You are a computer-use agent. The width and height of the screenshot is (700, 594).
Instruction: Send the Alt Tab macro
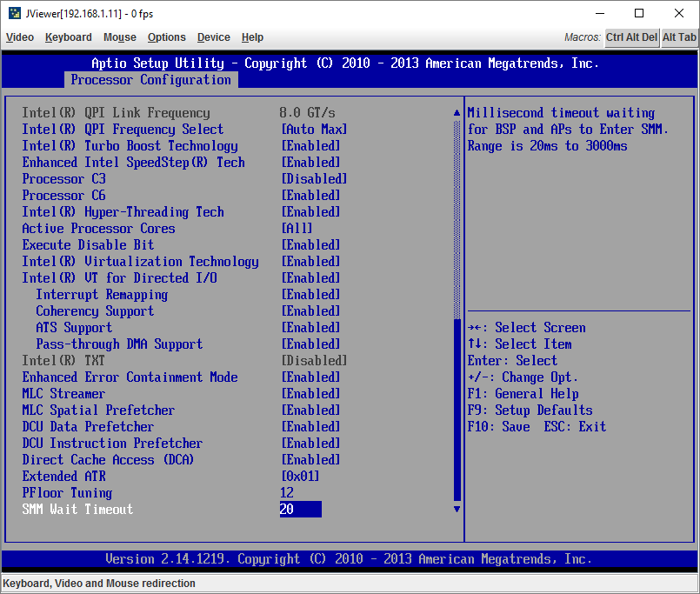[x=679, y=37]
